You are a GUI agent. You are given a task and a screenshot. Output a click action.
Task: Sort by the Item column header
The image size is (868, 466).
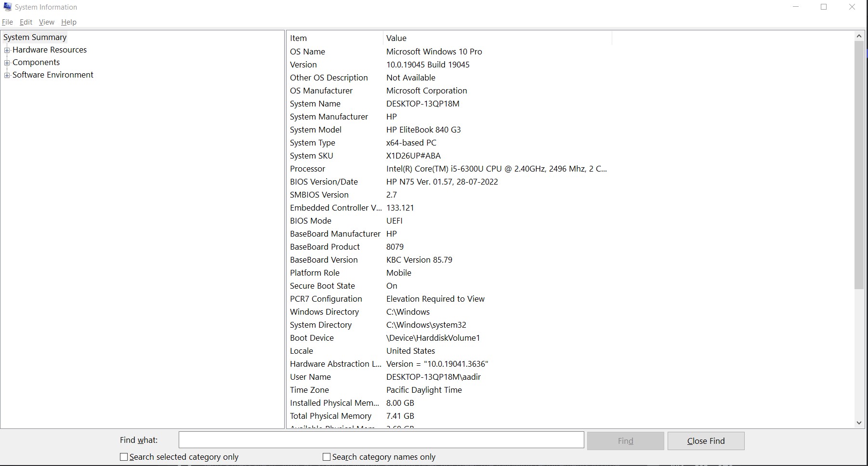point(334,38)
